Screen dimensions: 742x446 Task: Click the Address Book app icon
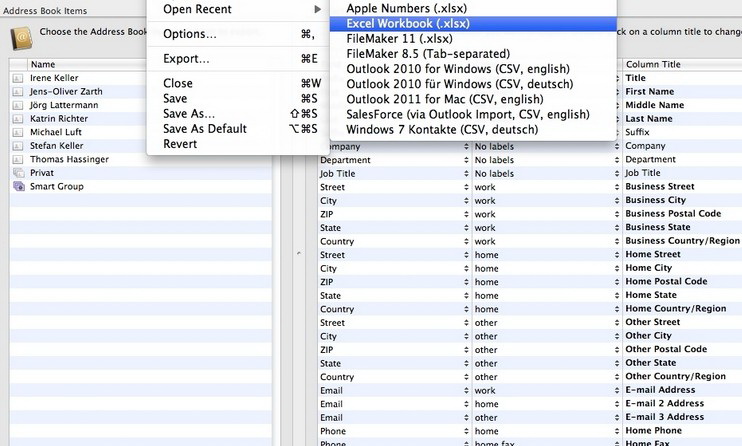(21, 38)
